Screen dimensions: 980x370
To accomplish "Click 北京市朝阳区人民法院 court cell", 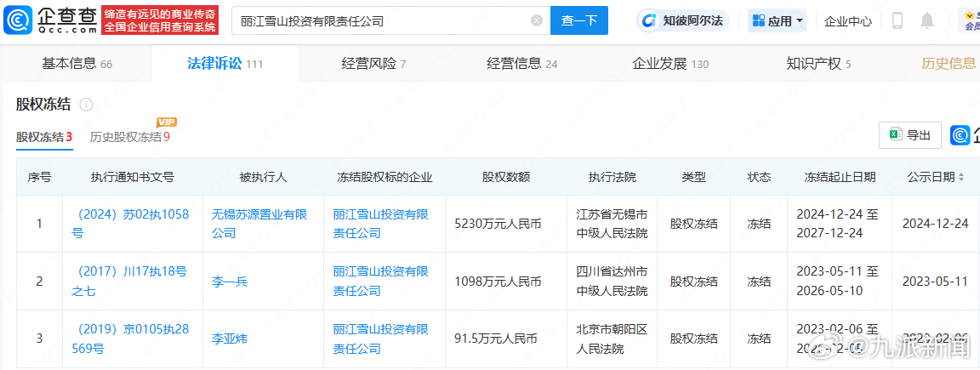I will click(x=612, y=339).
